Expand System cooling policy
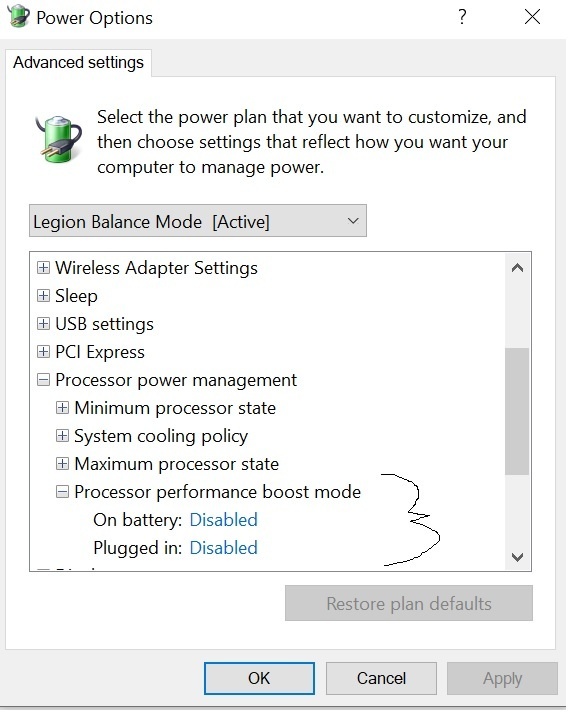The width and height of the screenshot is (582, 718). pos(62,435)
